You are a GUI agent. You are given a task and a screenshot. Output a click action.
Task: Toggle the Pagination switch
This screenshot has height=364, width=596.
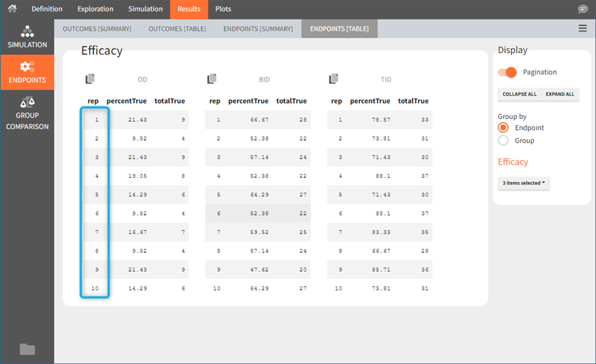(x=508, y=72)
